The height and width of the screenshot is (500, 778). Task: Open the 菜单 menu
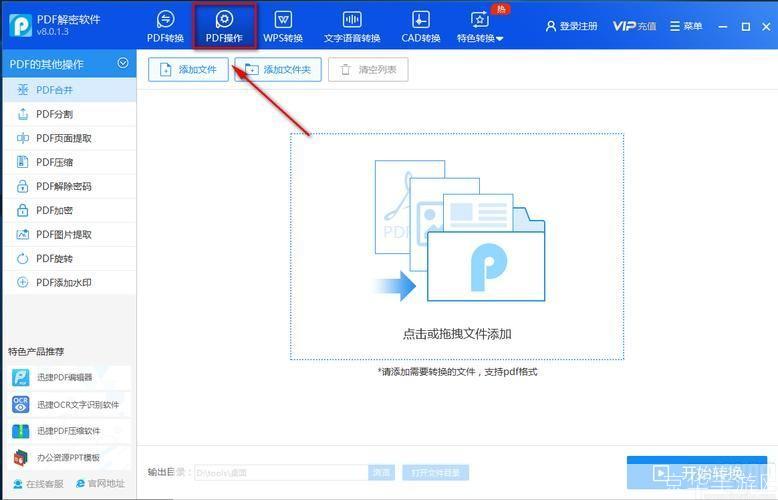click(686, 26)
